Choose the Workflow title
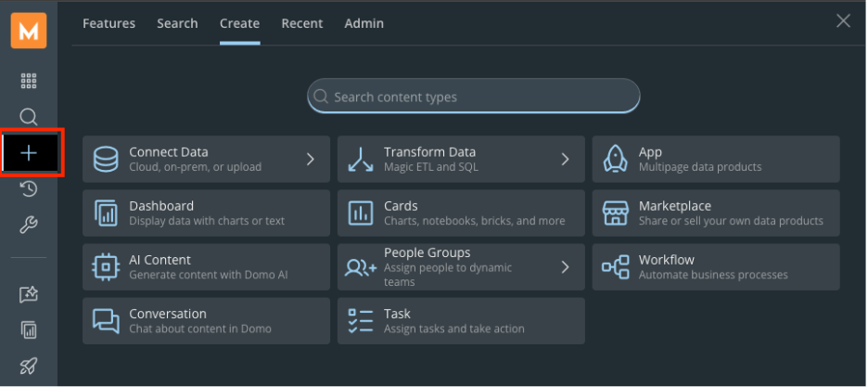Screen dimensions: 868x387 pyautogui.click(x=667, y=260)
